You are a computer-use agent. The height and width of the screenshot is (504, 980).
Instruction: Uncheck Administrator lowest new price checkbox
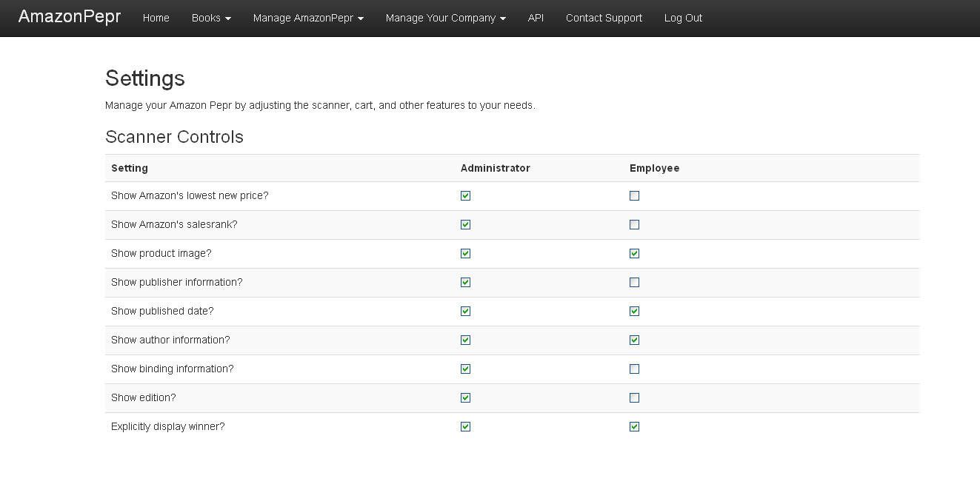click(x=465, y=196)
